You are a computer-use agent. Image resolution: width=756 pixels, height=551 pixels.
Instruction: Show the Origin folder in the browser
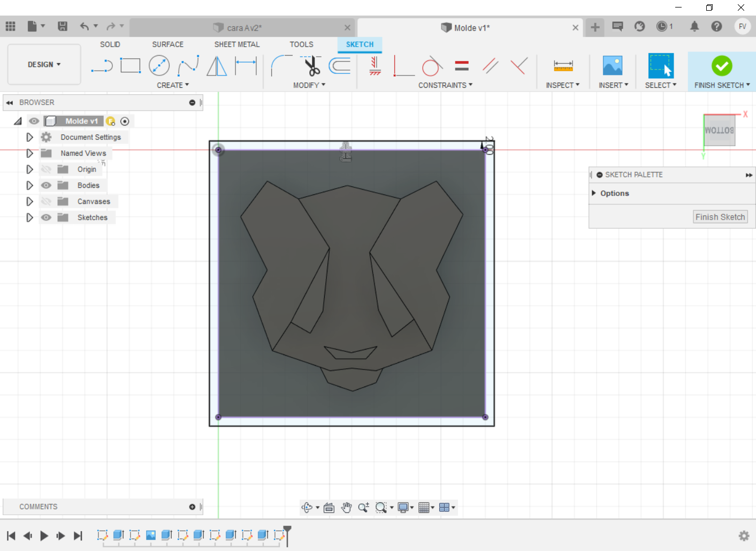[46, 169]
